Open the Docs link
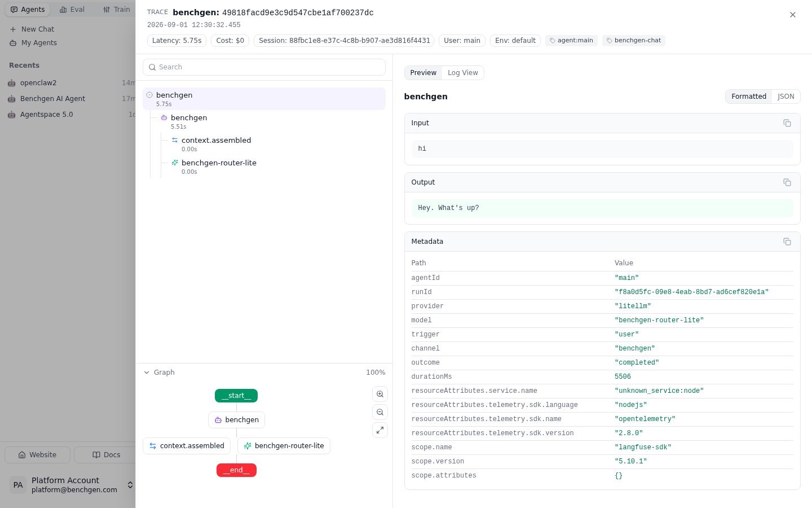Viewport: 812px width, 508px height. coord(106,455)
